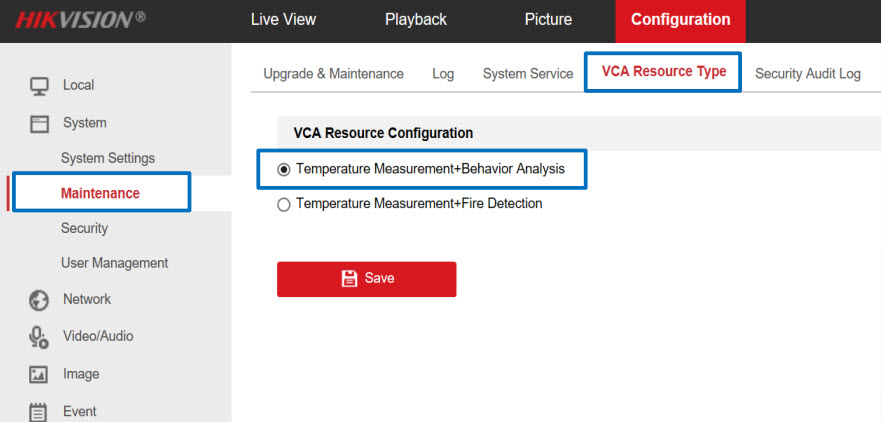Click the Image picture icon
The width and height of the screenshot is (882, 422).
click(x=39, y=375)
